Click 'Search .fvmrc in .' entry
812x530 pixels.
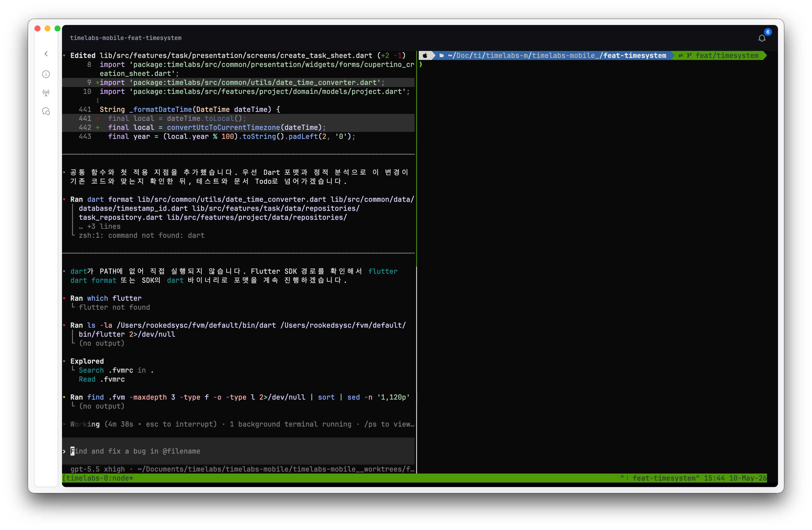116,370
